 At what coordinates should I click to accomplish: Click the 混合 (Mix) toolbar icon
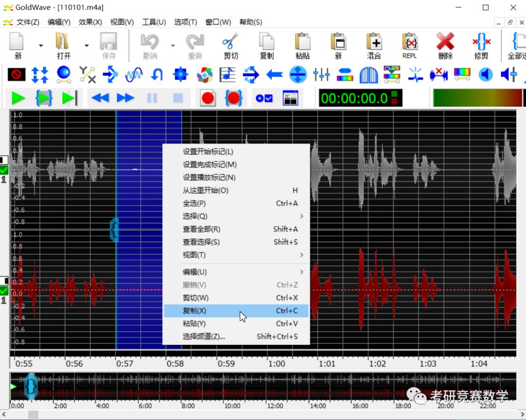point(374,42)
